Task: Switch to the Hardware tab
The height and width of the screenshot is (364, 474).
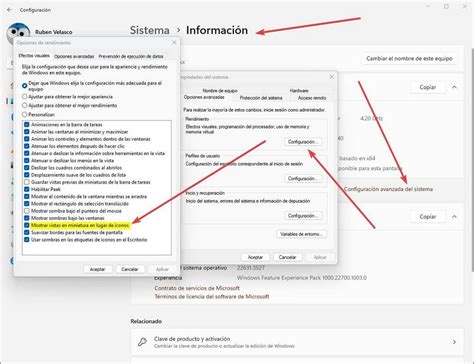Action: click(x=299, y=91)
